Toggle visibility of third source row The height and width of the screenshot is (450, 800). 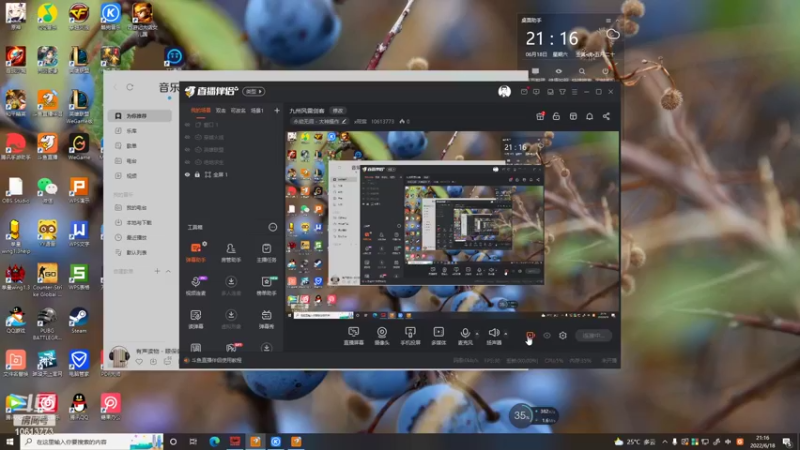[x=187, y=150]
